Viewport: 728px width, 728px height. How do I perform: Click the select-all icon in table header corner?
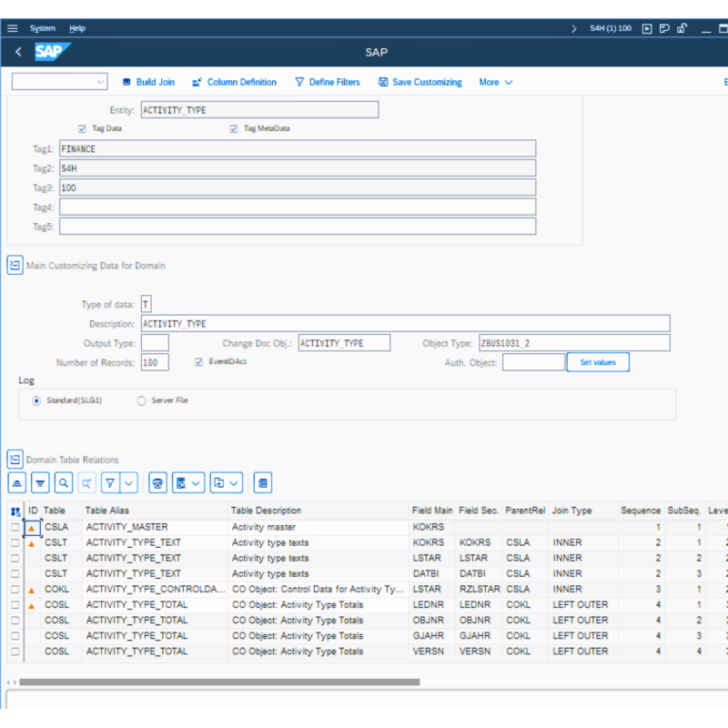pyautogui.click(x=15, y=511)
